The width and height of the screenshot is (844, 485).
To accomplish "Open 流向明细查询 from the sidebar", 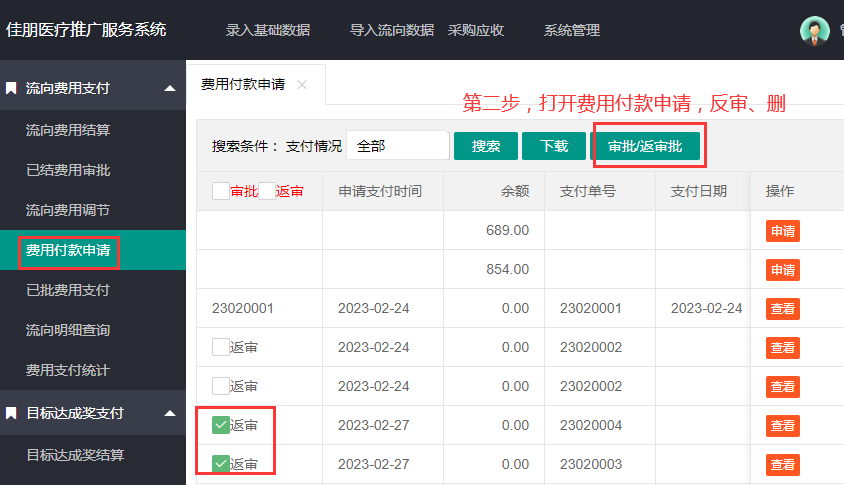I will (x=68, y=330).
